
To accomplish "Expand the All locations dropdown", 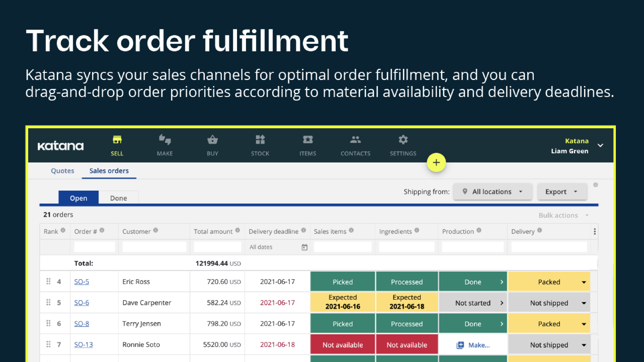I will tap(492, 192).
